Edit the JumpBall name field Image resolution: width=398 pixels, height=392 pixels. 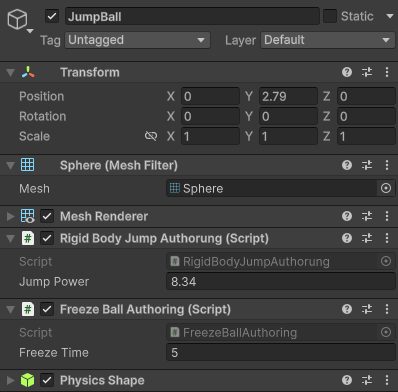tap(192, 16)
